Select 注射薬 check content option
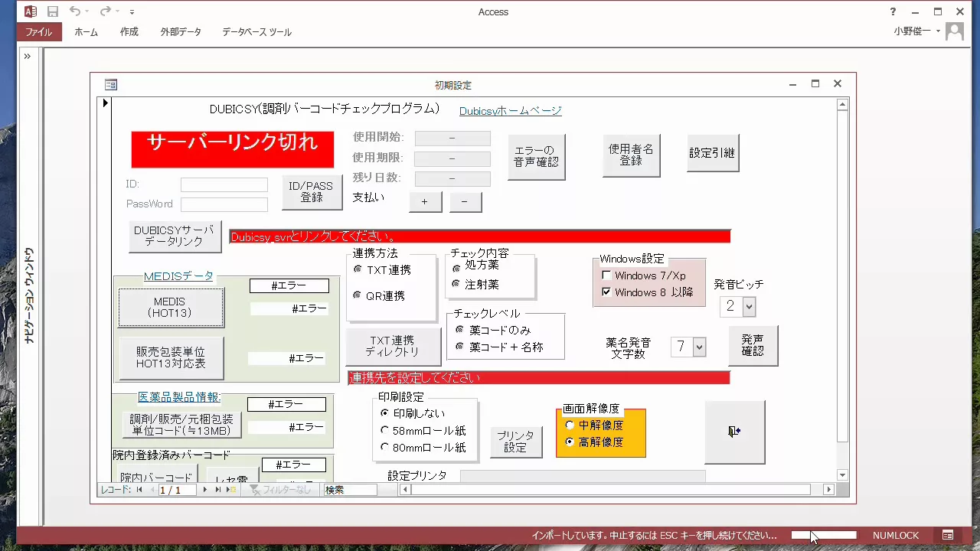This screenshot has width=980, height=551. (456, 284)
